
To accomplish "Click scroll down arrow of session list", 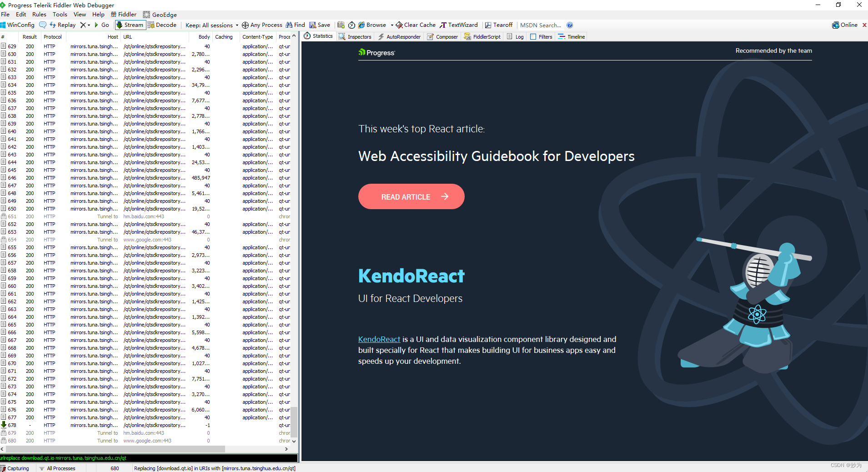I will (294, 441).
